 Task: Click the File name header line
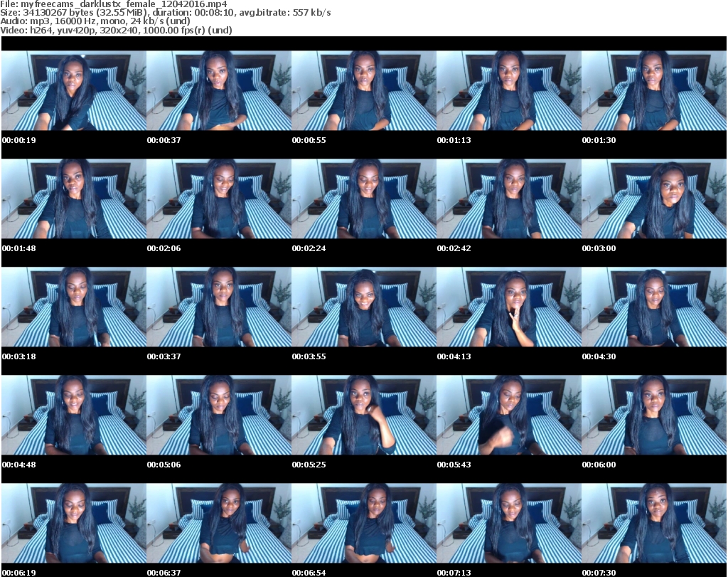click(x=114, y=4)
